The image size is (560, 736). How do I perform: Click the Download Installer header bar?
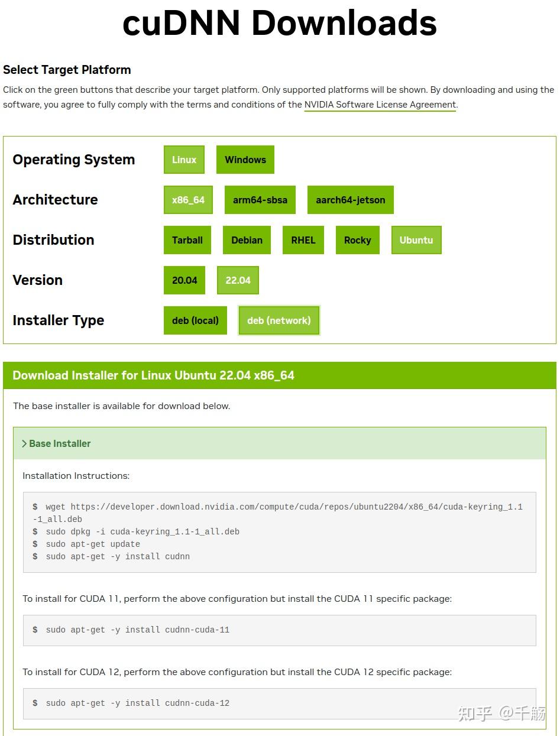280,375
